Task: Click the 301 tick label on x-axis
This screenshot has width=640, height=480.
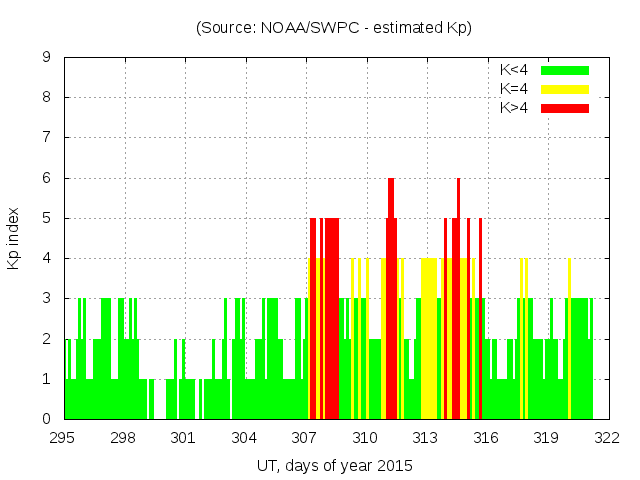Action: [x=184, y=437]
